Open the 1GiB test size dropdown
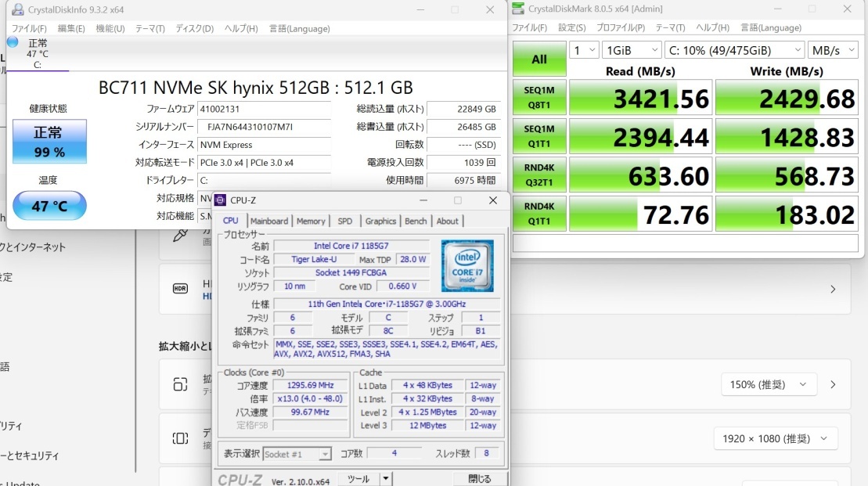868x486 pixels. (x=632, y=50)
